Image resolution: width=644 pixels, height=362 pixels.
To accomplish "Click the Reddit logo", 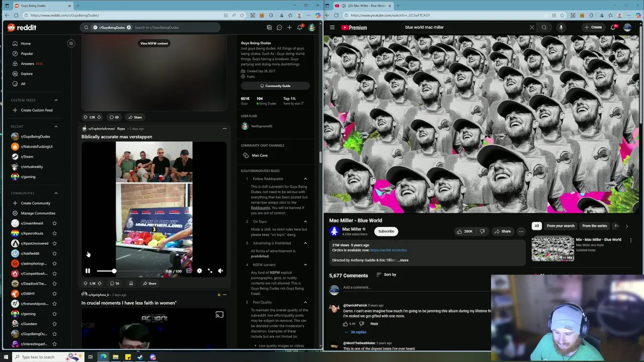I will [x=22, y=28].
